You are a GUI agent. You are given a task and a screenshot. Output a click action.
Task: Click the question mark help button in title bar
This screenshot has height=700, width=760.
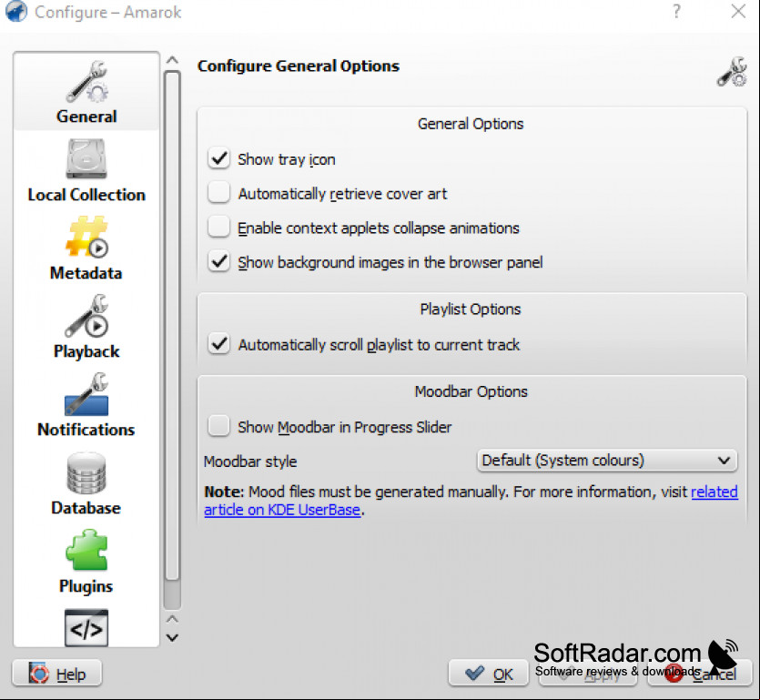(676, 11)
